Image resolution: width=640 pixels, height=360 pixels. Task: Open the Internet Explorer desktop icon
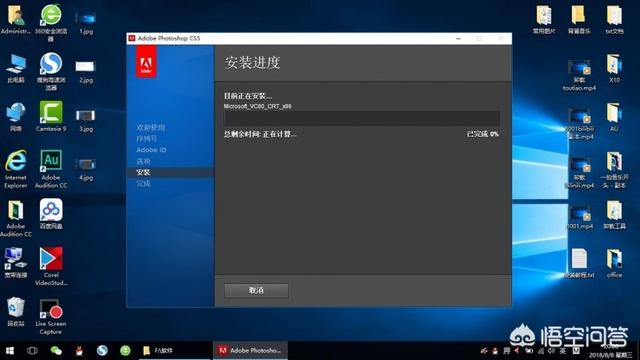[x=16, y=169]
